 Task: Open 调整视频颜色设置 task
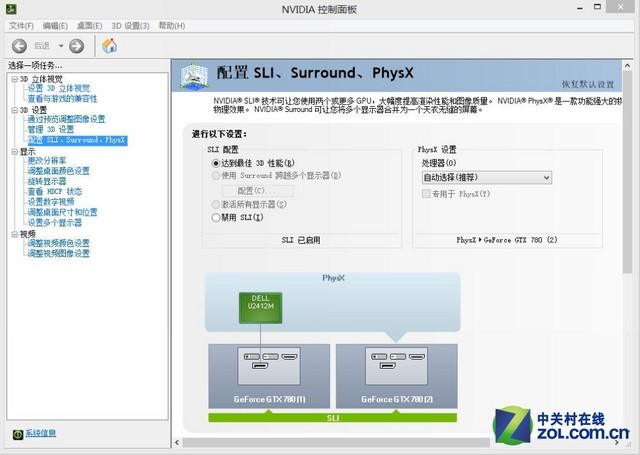(x=58, y=243)
